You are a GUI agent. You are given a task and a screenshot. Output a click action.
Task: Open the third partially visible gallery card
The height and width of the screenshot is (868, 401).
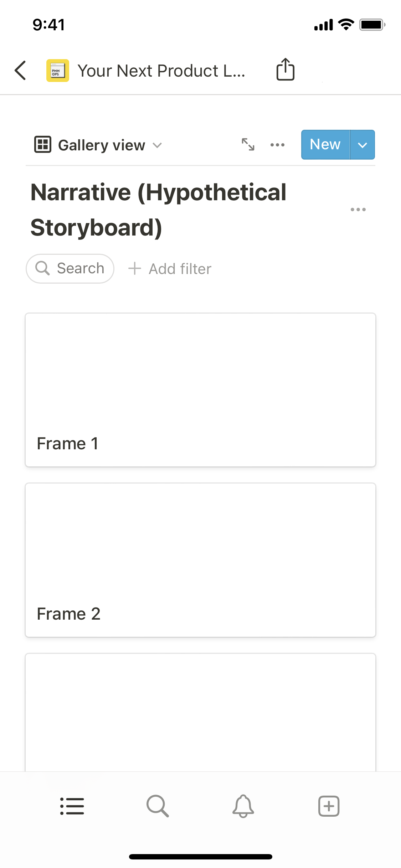tap(200, 712)
